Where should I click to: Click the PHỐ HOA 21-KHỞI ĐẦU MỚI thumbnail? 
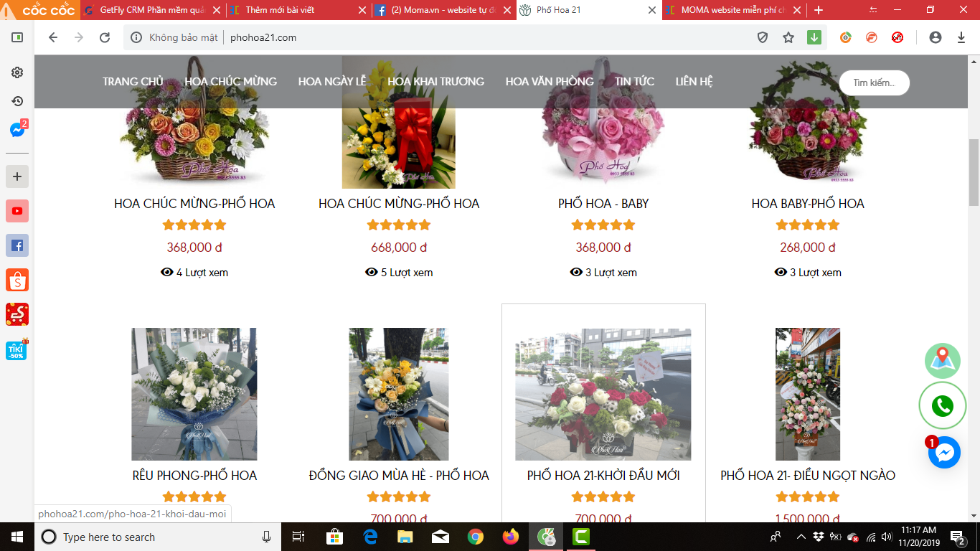point(603,394)
